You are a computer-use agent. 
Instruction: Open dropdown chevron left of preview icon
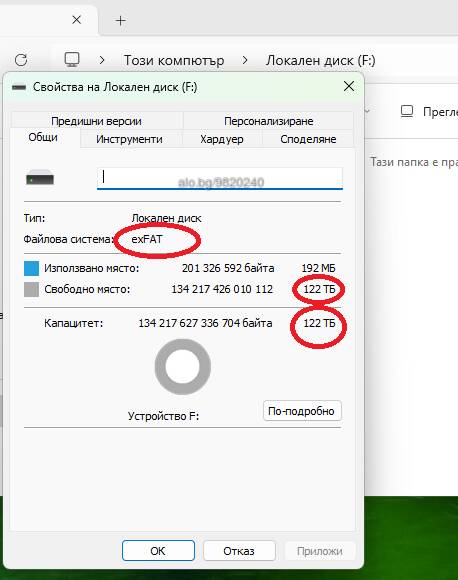(367, 111)
